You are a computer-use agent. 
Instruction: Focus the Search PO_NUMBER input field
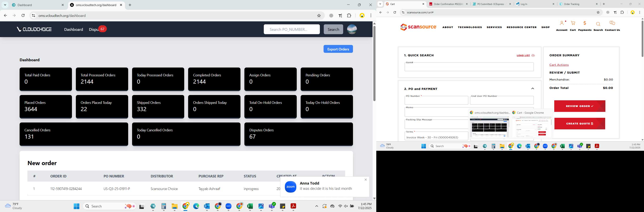tap(291, 29)
